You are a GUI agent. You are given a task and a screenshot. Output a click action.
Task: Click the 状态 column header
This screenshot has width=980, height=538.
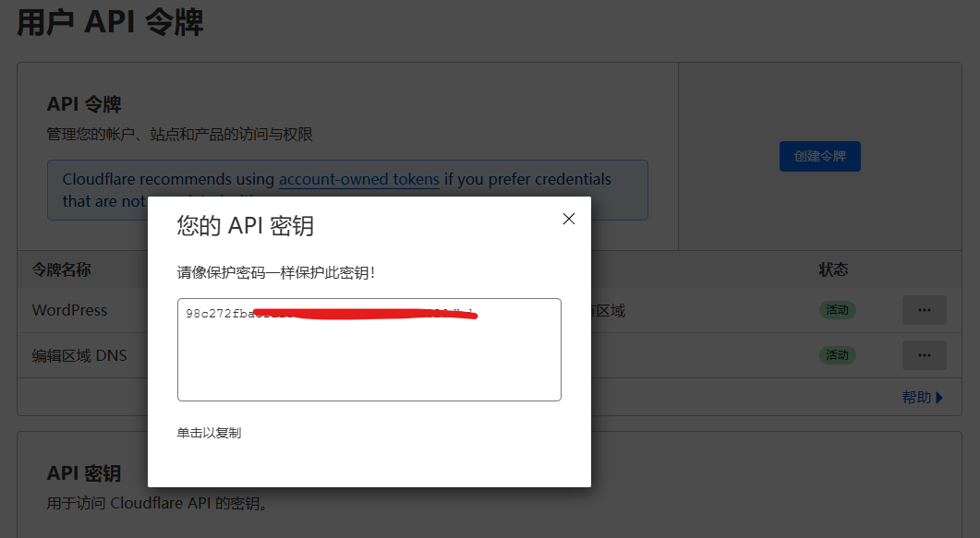(833, 269)
